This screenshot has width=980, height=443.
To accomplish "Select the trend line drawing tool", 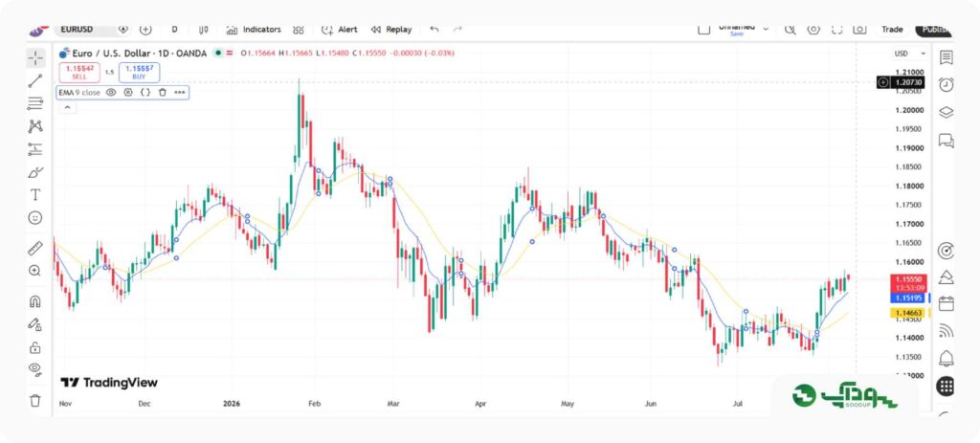I will (x=35, y=80).
